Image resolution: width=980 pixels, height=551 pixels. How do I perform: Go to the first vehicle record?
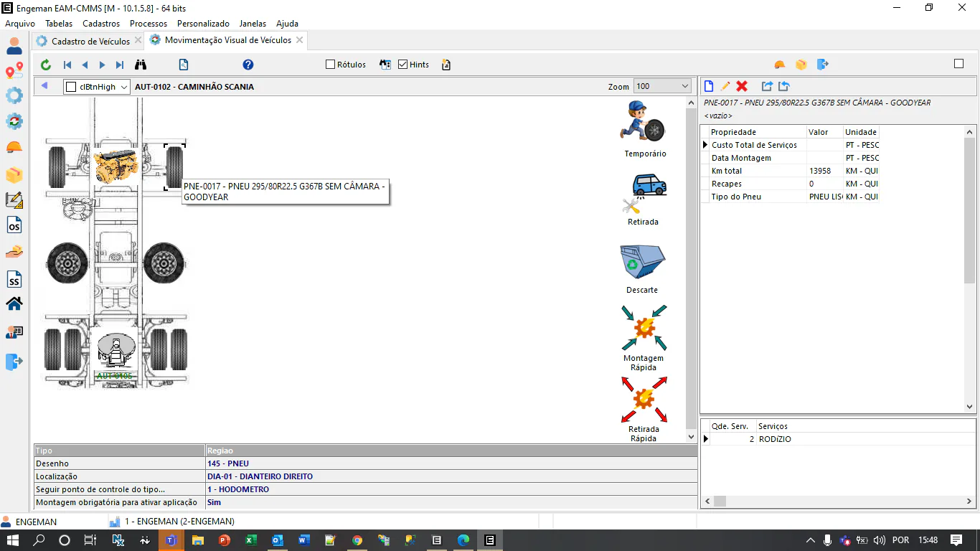click(x=67, y=65)
